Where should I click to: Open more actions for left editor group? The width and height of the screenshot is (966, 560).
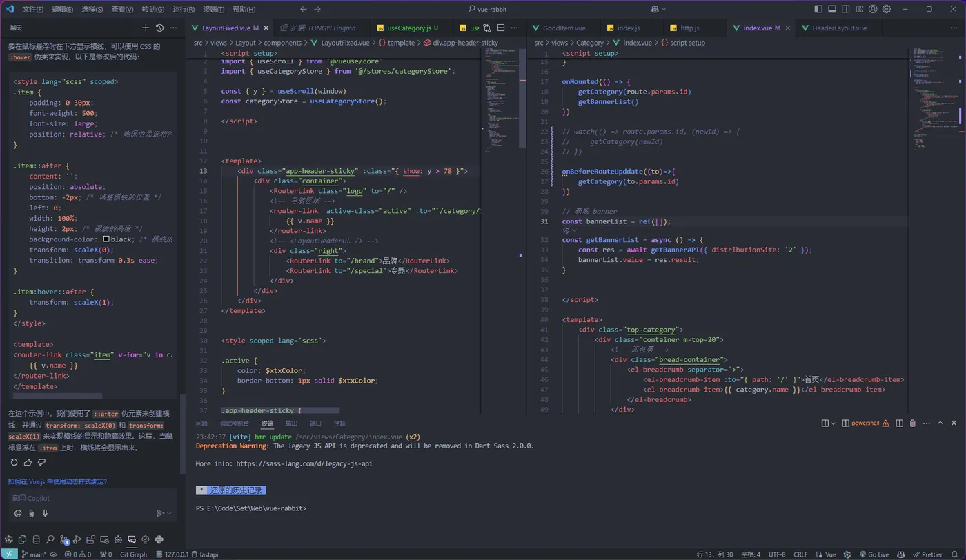(x=515, y=28)
